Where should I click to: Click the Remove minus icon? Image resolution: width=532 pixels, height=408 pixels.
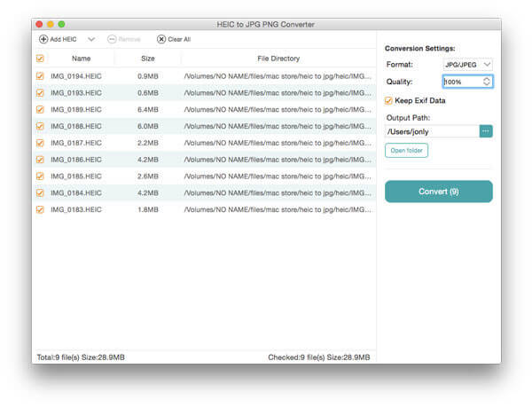tap(112, 39)
